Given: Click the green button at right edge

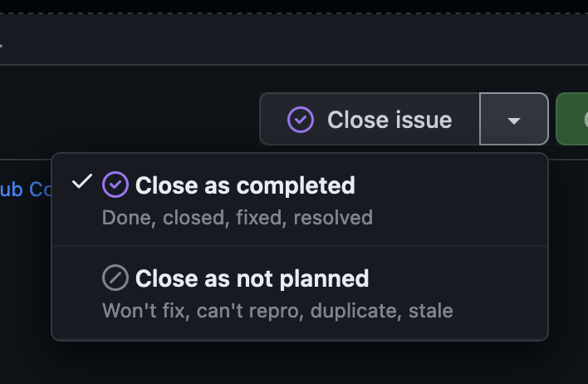Looking at the screenshot, I should click(x=572, y=119).
